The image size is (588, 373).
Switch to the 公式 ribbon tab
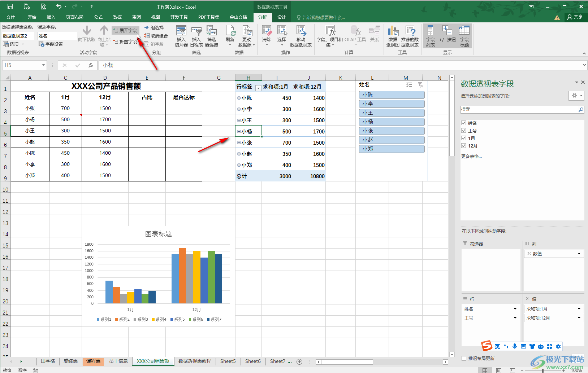pyautogui.click(x=98, y=17)
